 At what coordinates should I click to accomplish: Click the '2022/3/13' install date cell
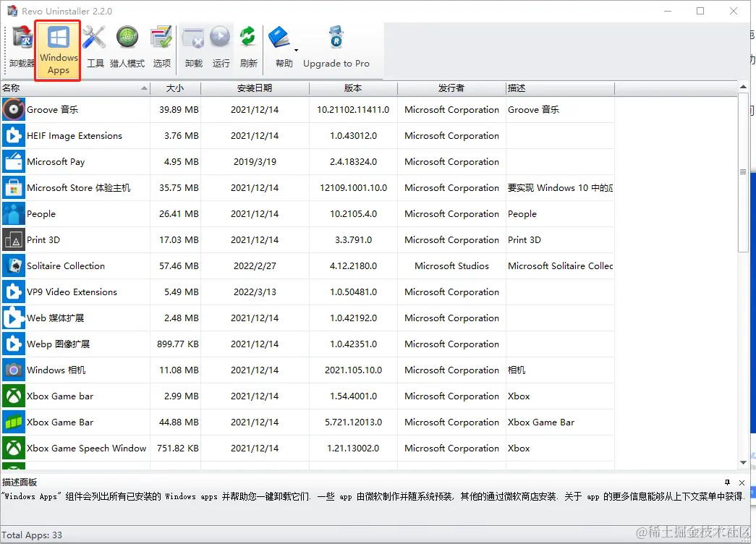click(x=255, y=292)
